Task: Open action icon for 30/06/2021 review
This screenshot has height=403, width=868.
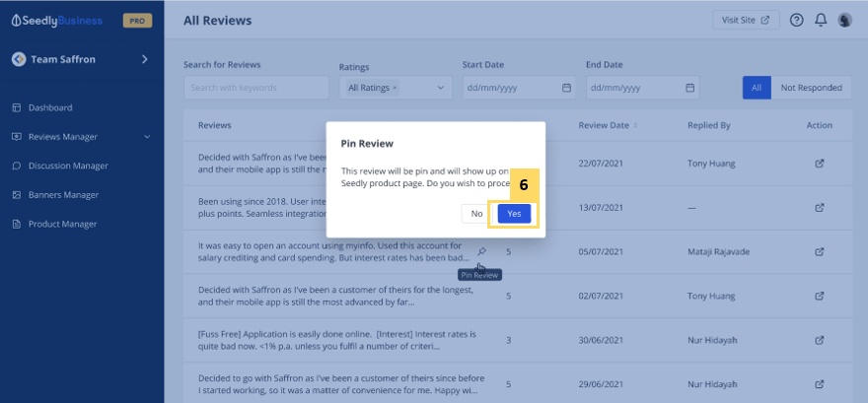Action: (x=819, y=338)
